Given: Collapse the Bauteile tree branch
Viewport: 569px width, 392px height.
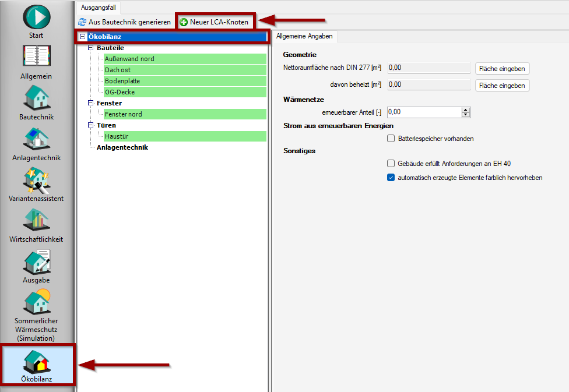Looking at the screenshot, I should [x=91, y=48].
